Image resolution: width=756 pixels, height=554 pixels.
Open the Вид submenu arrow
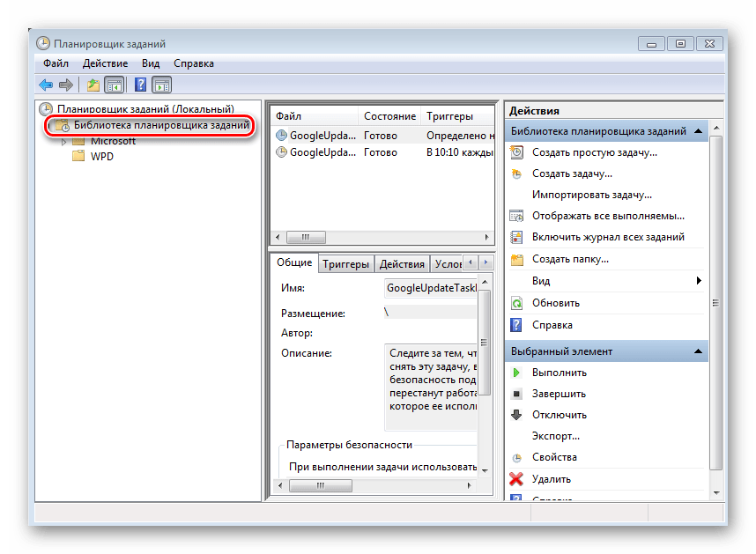699,280
